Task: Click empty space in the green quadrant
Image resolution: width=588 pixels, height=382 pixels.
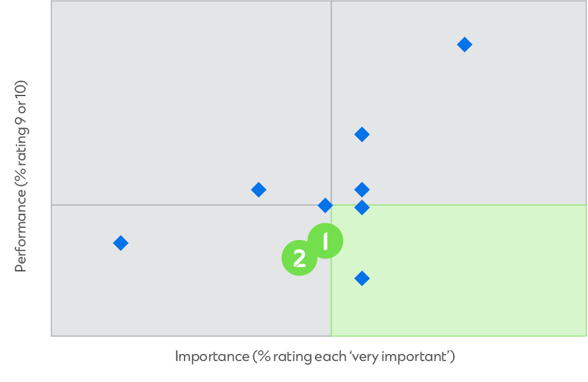Action: [x=469, y=270]
